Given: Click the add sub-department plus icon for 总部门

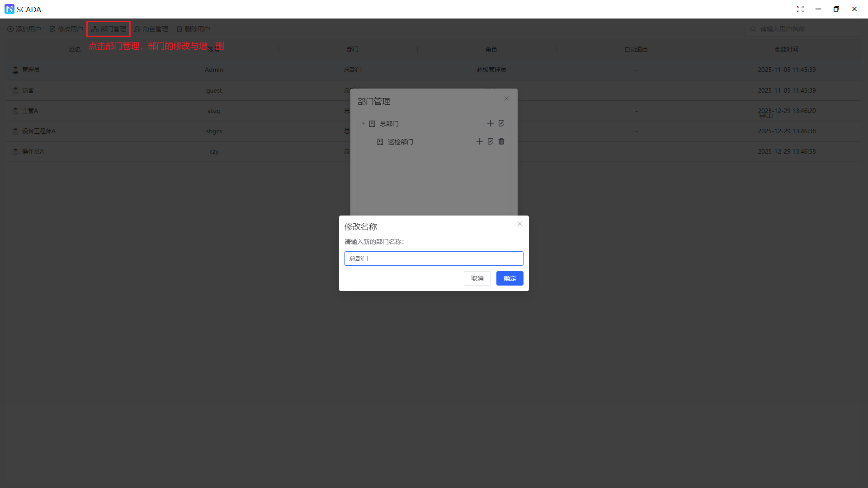Looking at the screenshot, I should click(x=490, y=123).
